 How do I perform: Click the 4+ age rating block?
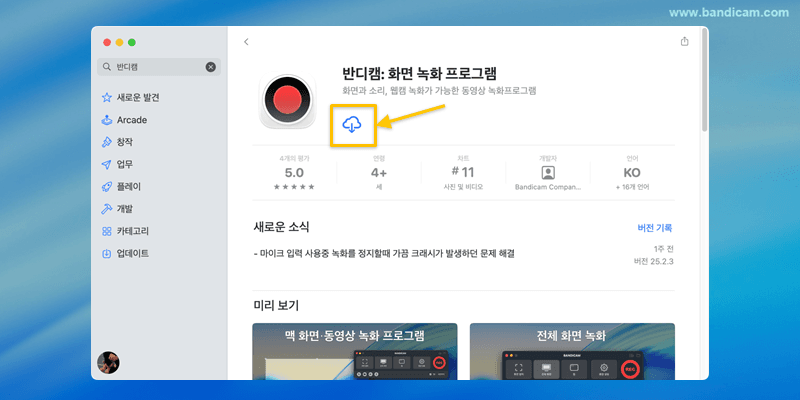click(379, 173)
